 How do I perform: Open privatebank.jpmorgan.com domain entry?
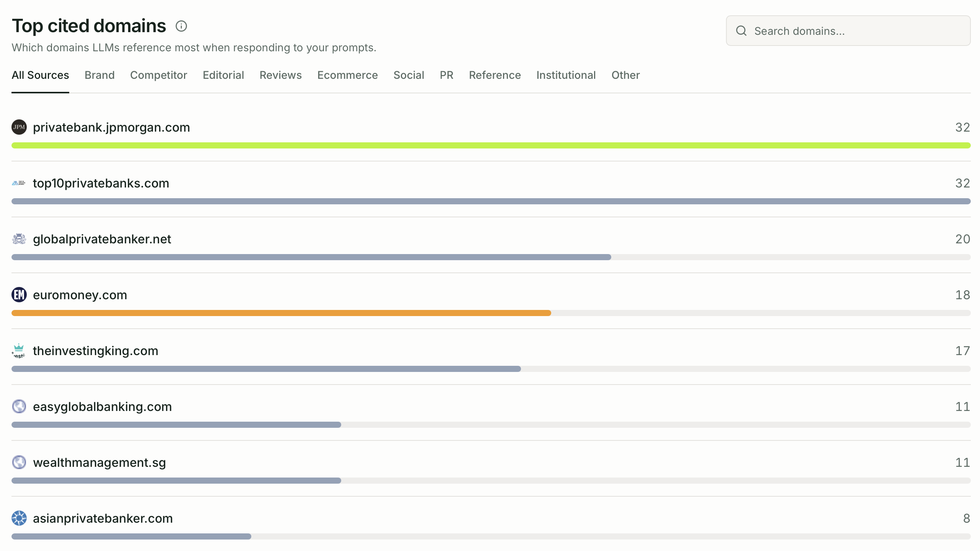coord(111,127)
